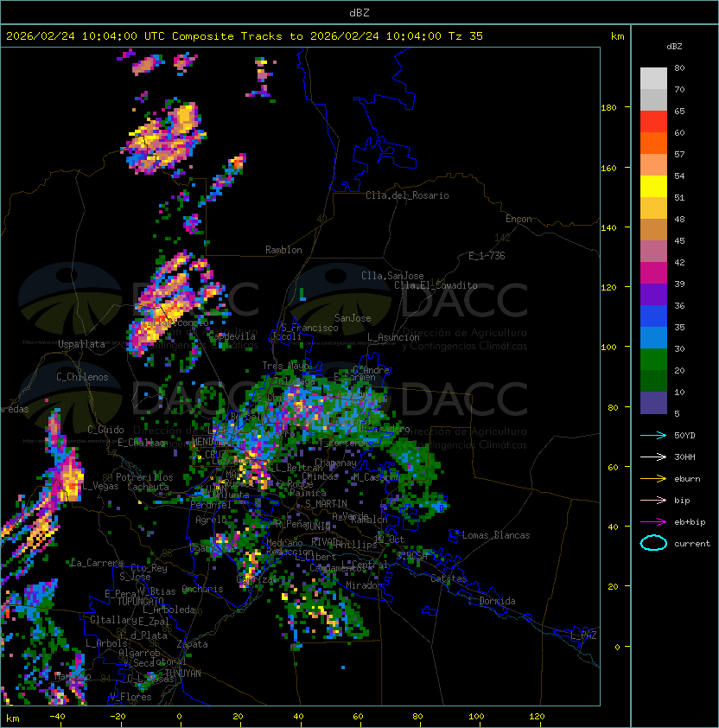The height and width of the screenshot is (728, 719).
Task: Click the C_Guido place label
Action: pos(105,430)
